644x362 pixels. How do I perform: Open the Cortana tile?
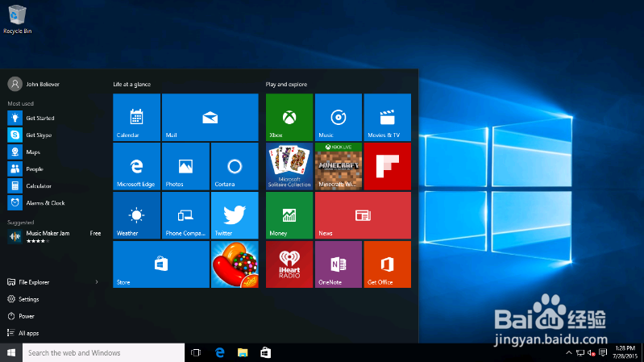[235, 166]
